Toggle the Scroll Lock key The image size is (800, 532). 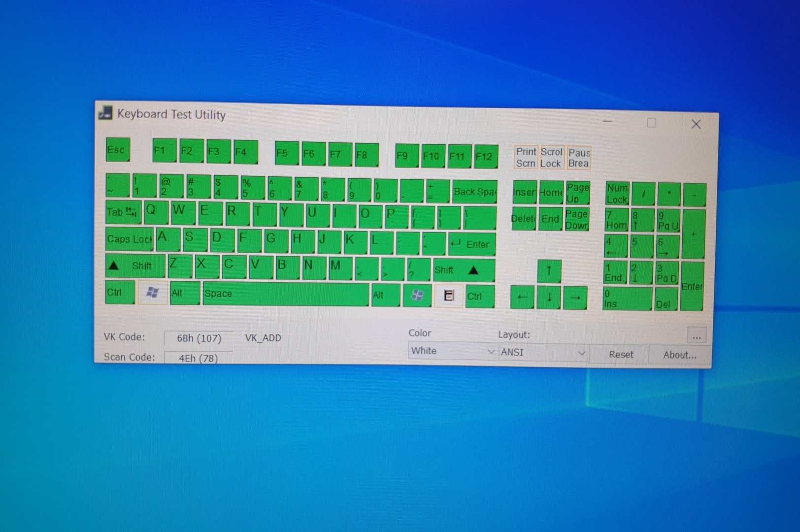point(551,158)
